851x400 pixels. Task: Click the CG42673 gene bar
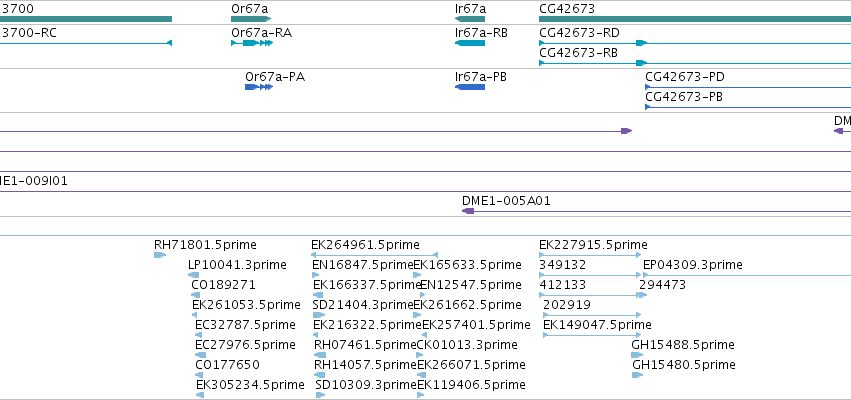tap(695, 19)
